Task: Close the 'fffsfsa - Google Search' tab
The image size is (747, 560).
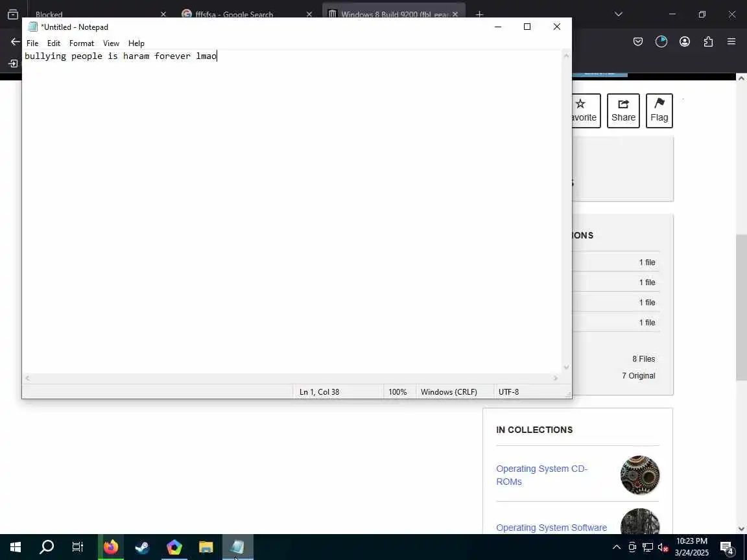Action: click(309, 14)
